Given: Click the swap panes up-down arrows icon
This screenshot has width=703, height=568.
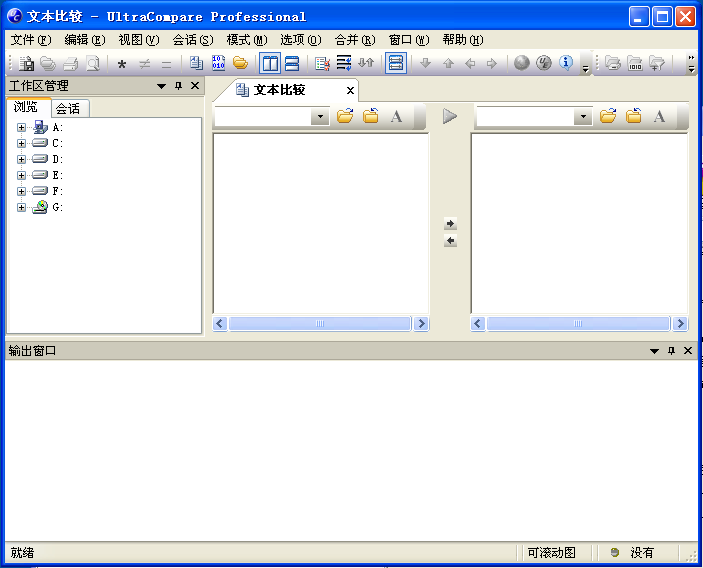Looking at the screenshot, I should point(366,63).
